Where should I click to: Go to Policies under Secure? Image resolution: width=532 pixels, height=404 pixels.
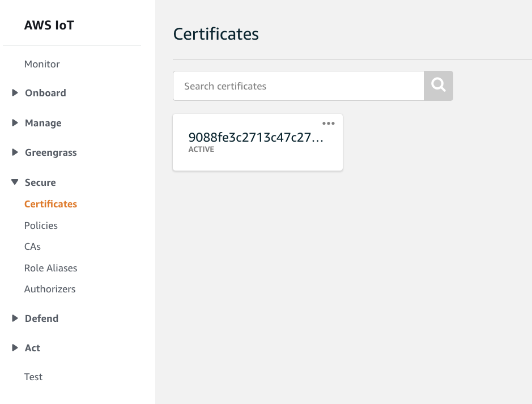coord(41,226)
